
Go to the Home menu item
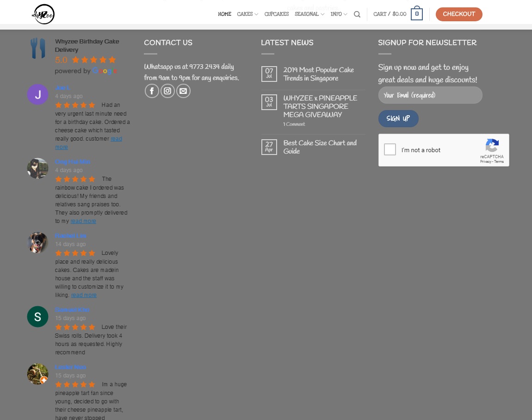coord(224,14)
